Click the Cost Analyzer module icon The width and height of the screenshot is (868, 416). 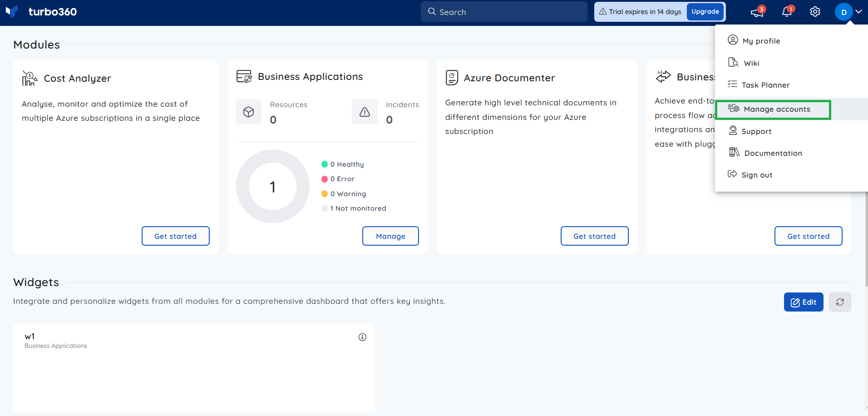[30, 79]
